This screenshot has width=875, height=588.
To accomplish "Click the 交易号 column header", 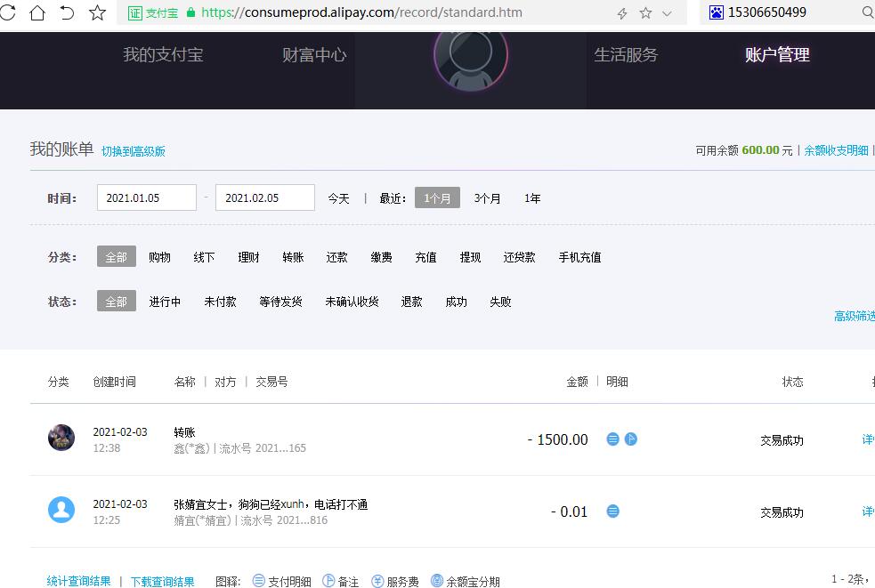I will pos(271,382).
